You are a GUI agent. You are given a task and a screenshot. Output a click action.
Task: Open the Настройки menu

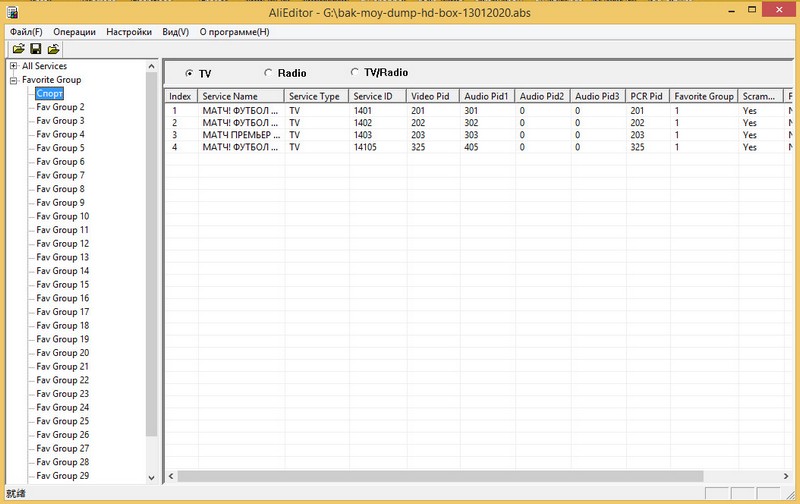click(129, 32)
